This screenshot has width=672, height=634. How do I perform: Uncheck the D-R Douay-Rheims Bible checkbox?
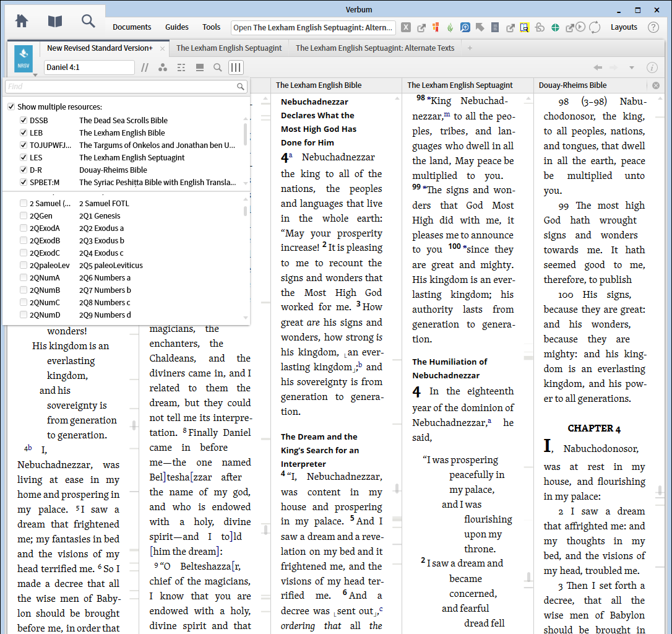point(24,170)
